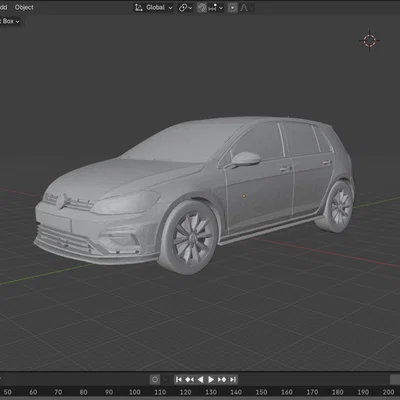Toggle the auto keying record button
The width and height of the screenshot is (400, 400).
point(155,379)
